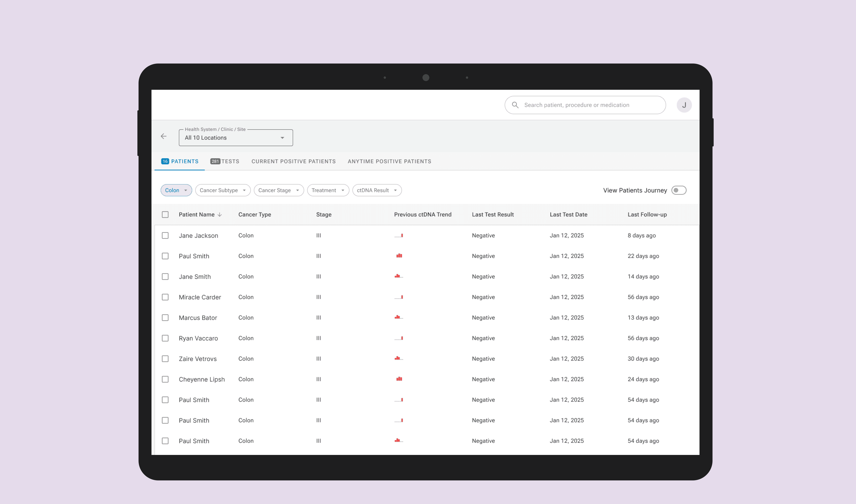Open the Jane Smith patient record
Screen dimensions: 856x504
click(x=195, y=277)
